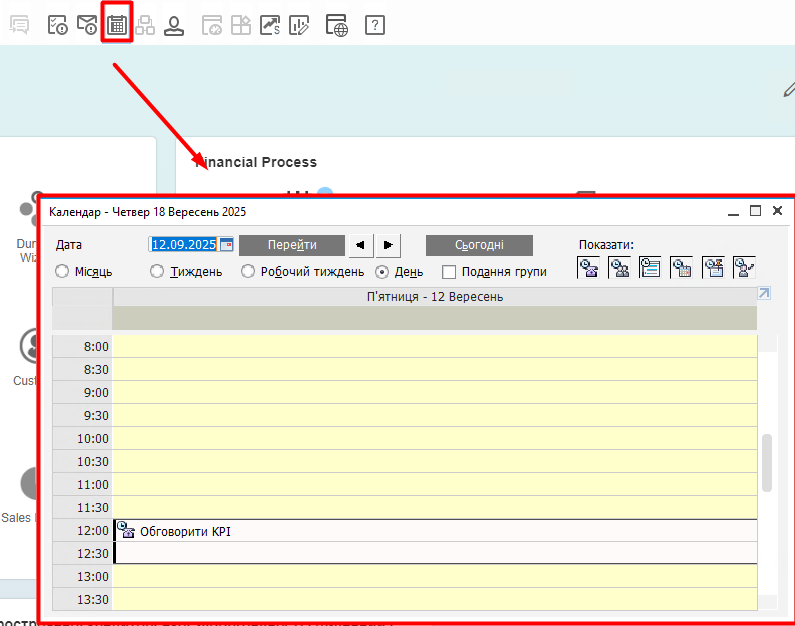Viewport: 795px width, 626px height.
Task: Click the calendar's vertical scrollbar thumb
Action: coord(767,462)
